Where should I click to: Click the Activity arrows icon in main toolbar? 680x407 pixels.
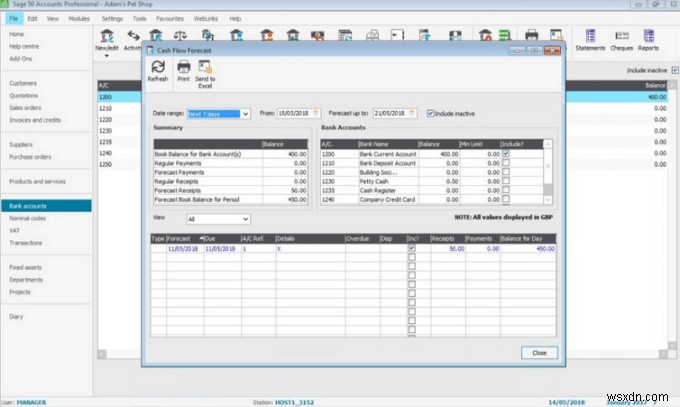[133, 36]
